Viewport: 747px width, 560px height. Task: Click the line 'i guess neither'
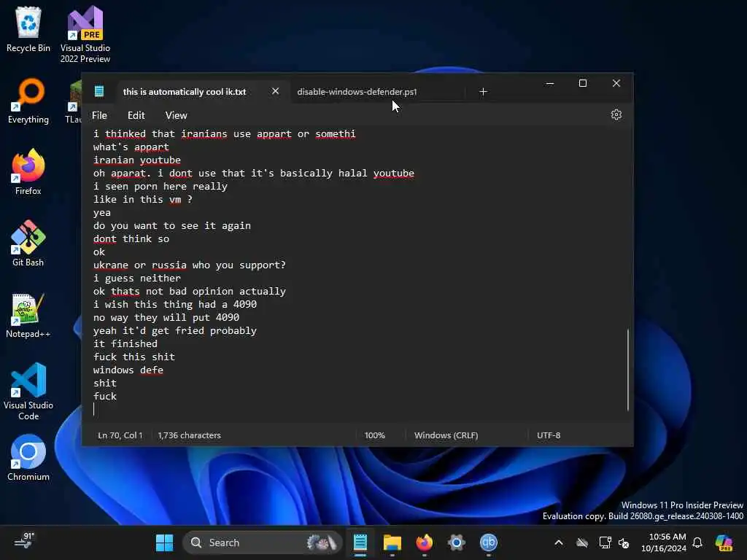136,278
